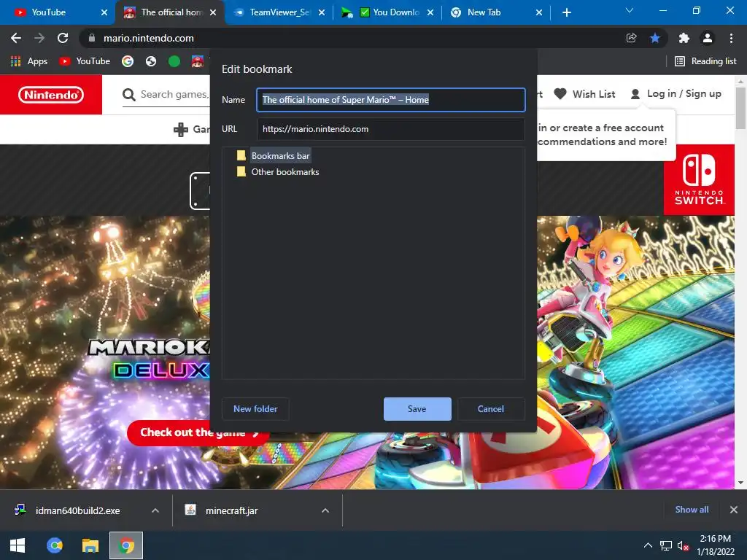Open the Extensions puzzle icon
The image size is (747, 560).
pyautogui.click(x=684, y=38)
